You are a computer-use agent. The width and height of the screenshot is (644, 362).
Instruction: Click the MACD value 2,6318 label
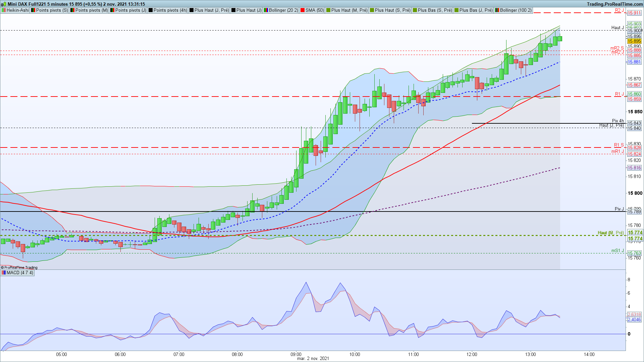tap(634, 314)
